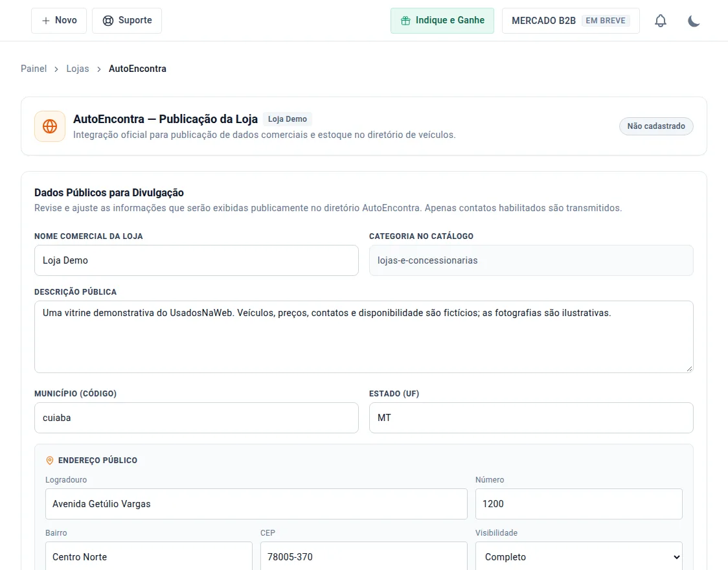Click the Categoria no Catálogo field
The image size is (728, 570).
click(531, 260)
